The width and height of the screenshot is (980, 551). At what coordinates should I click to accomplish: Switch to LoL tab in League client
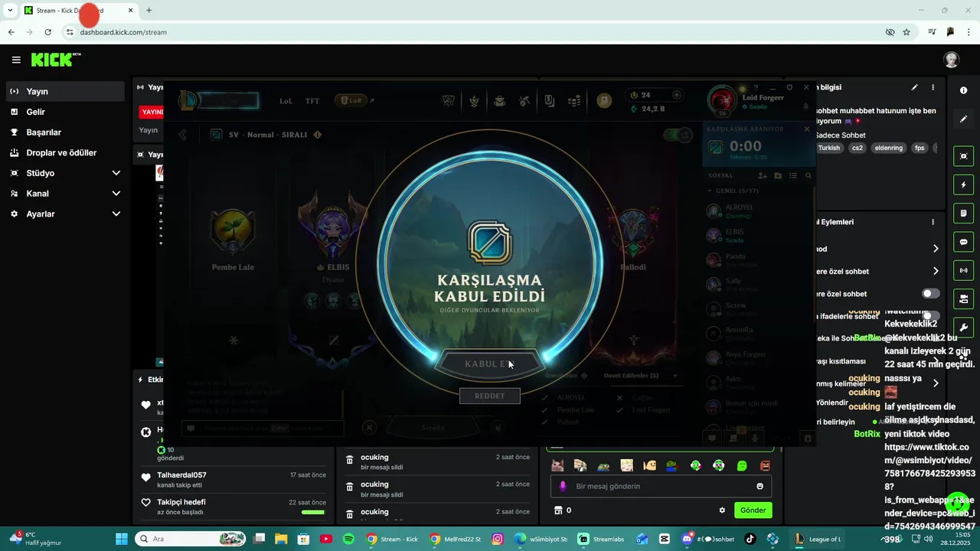pos(286,101)
